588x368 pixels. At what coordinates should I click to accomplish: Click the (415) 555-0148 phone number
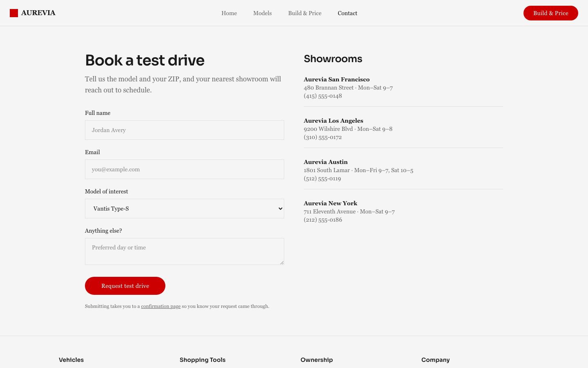323,96
